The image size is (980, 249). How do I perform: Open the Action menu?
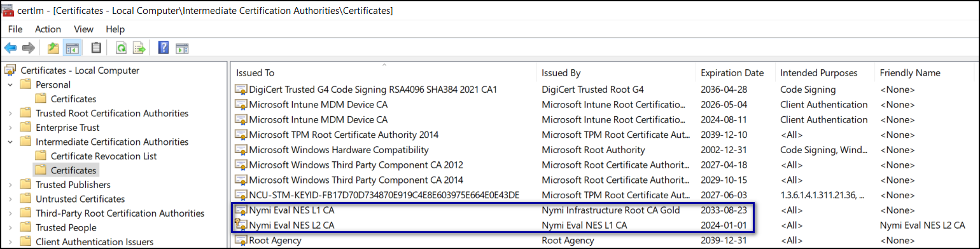[48, 29]
